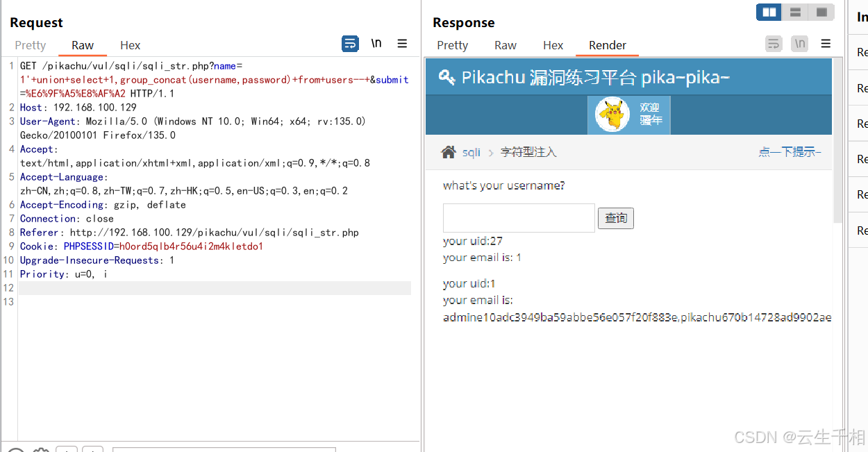Click the key icon in Pikachu header
The height and width of the screenshot is (452, 868).
pos(447,77)
